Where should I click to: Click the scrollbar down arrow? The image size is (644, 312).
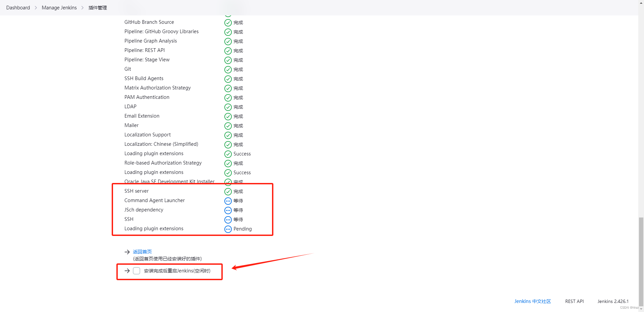[641, 309]
